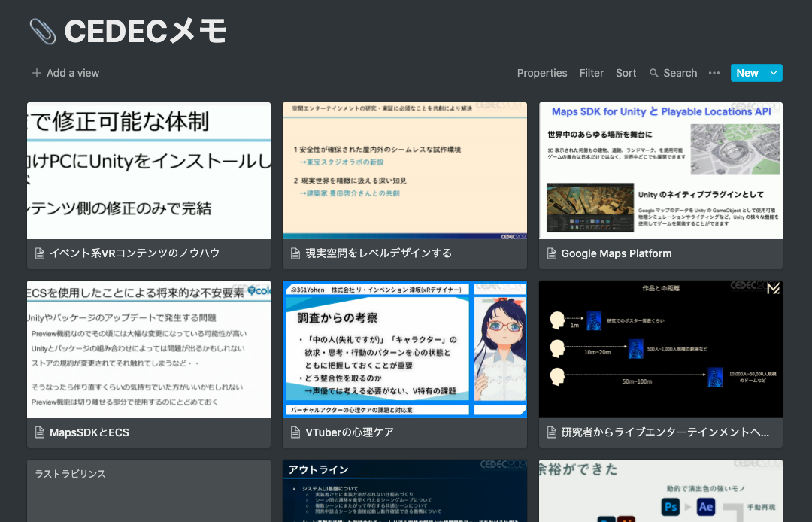The height and width of the screenshot is (522, 812).
Task: Click the title イベント系VRコンテンツのノウハウ
Action: [135, 253]
